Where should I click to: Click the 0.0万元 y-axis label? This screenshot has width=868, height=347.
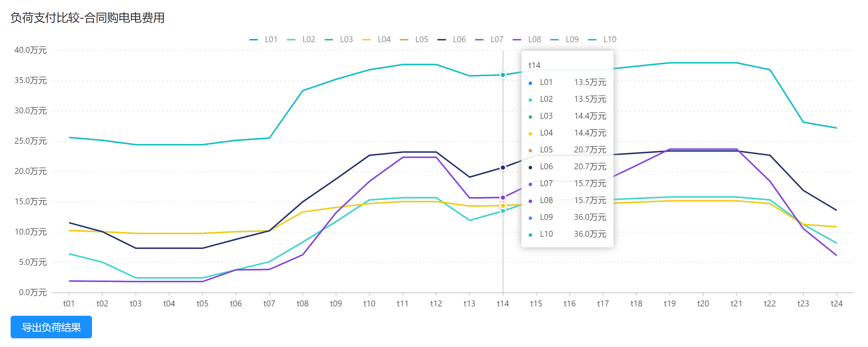[x=33, y=292]
